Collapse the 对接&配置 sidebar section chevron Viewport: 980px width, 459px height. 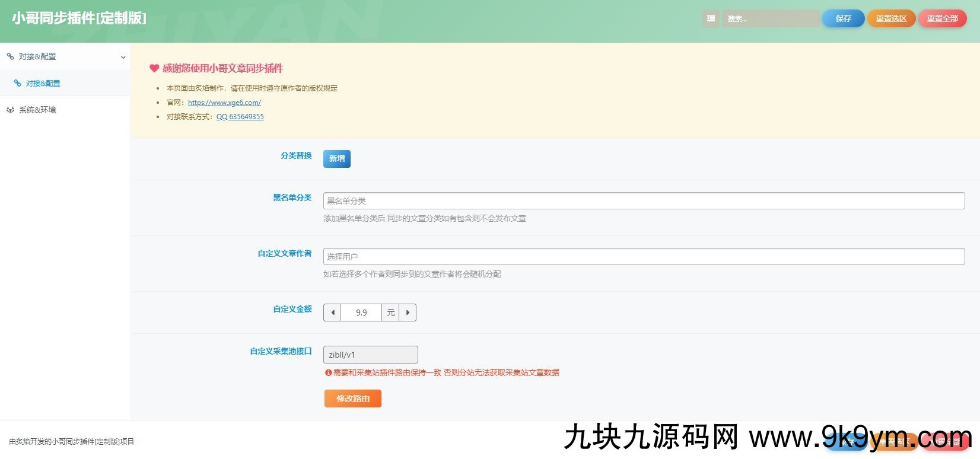coord(123,57)
